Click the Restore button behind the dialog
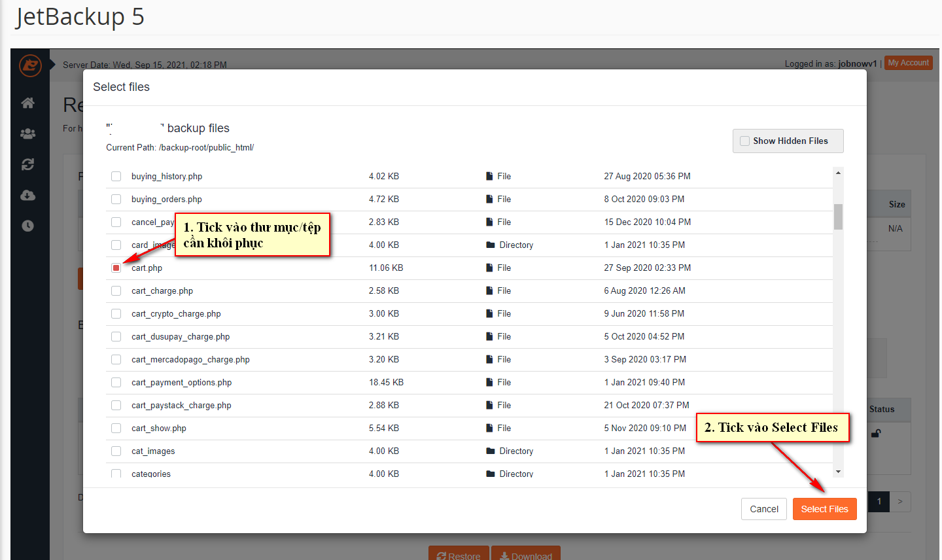 point(459,553)
